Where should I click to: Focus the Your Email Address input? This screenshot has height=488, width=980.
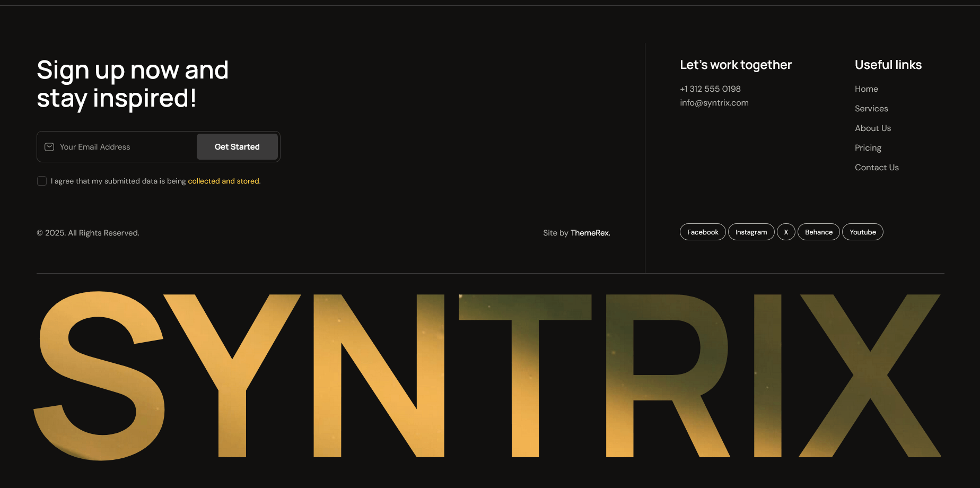125,147
